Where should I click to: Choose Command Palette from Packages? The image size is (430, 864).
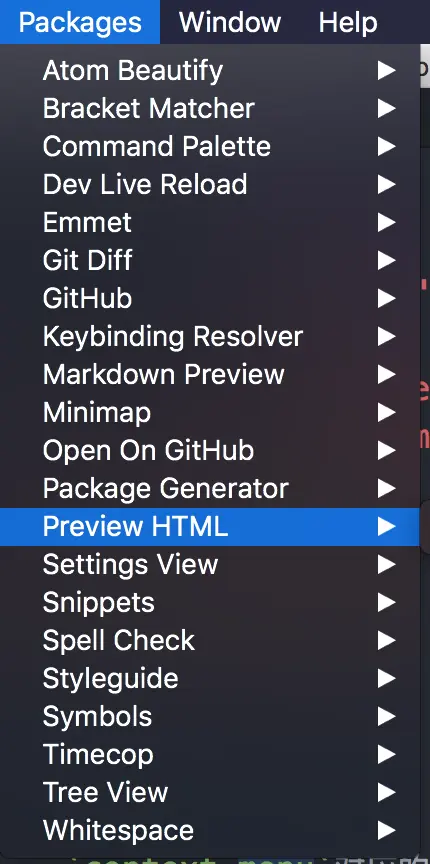pos(209,147)
